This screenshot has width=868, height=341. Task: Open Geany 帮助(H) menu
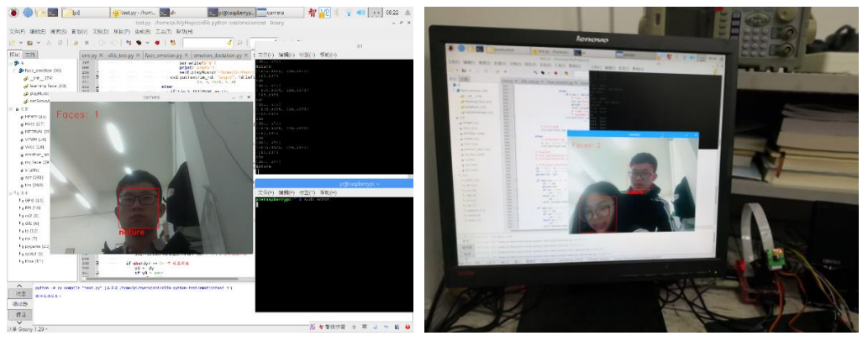182,32
